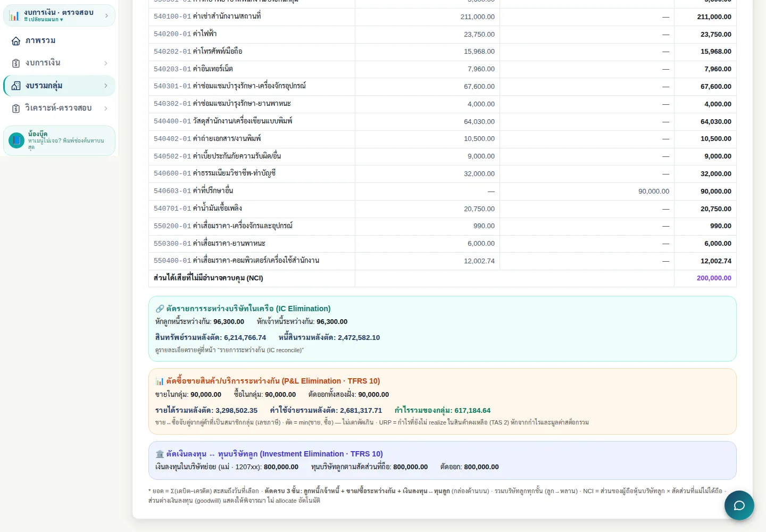
Task: Click the clipboard icon beside งบการเงิน
Action: coord(16,63)
